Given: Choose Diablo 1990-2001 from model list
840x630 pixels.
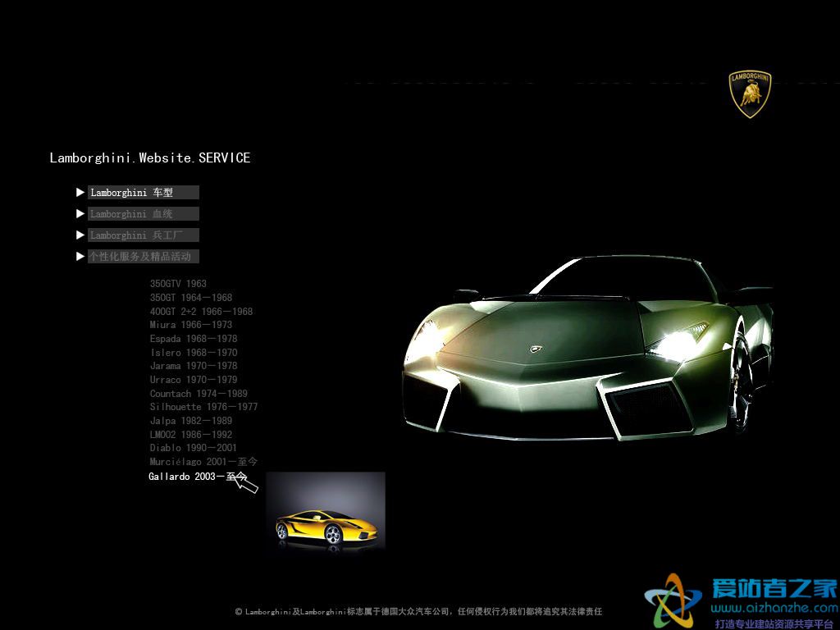Looking at the screenshot, I should (x=193, y=448).
